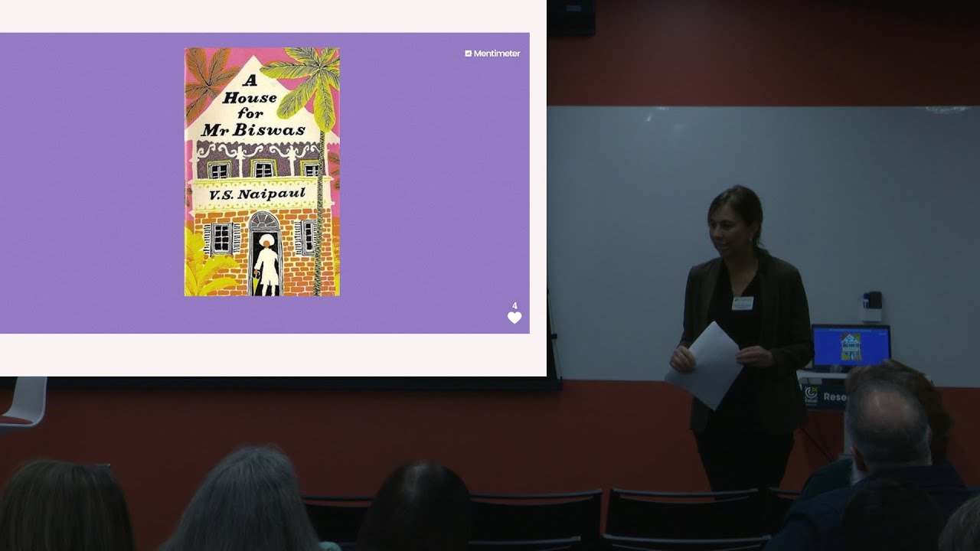
Task: Click the heart reaction icon on the slide
Action: coord(514,318)
